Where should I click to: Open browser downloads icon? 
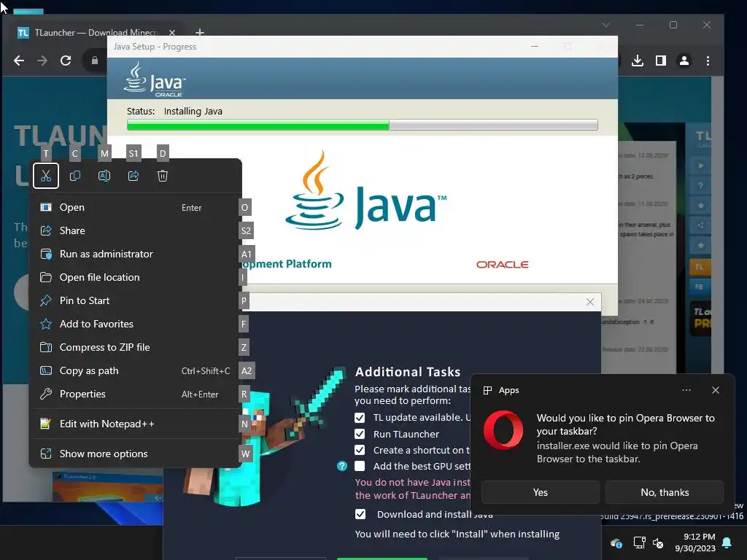pos(638,61)
